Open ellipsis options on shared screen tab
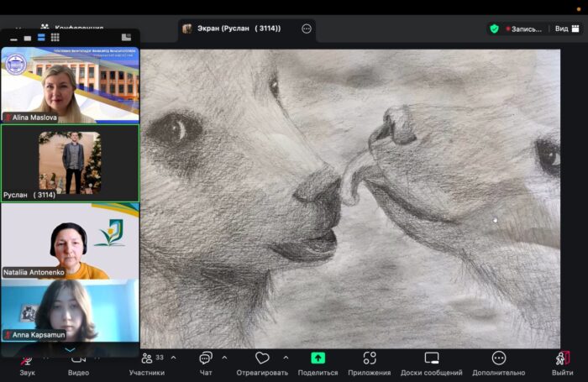The height and width of the screenshot is (382, 588). (x=307, y=29)
